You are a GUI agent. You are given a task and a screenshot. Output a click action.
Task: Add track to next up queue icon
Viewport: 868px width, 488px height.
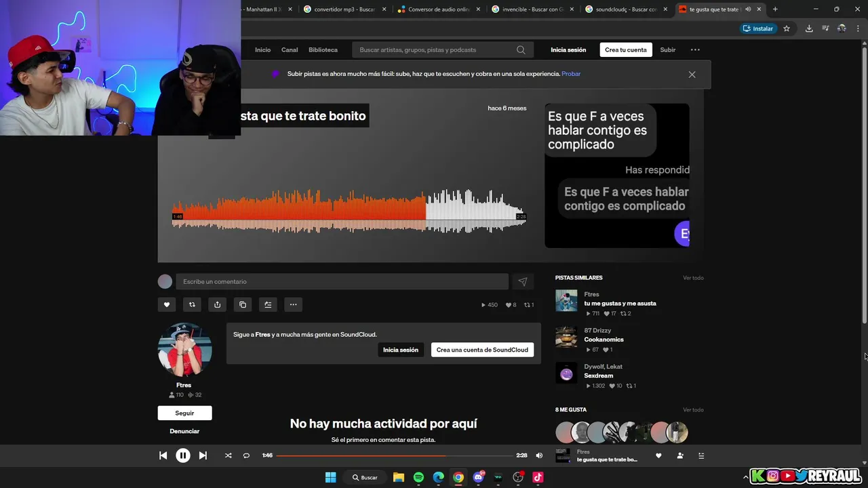pyautogui.click(x=268, y=304)
